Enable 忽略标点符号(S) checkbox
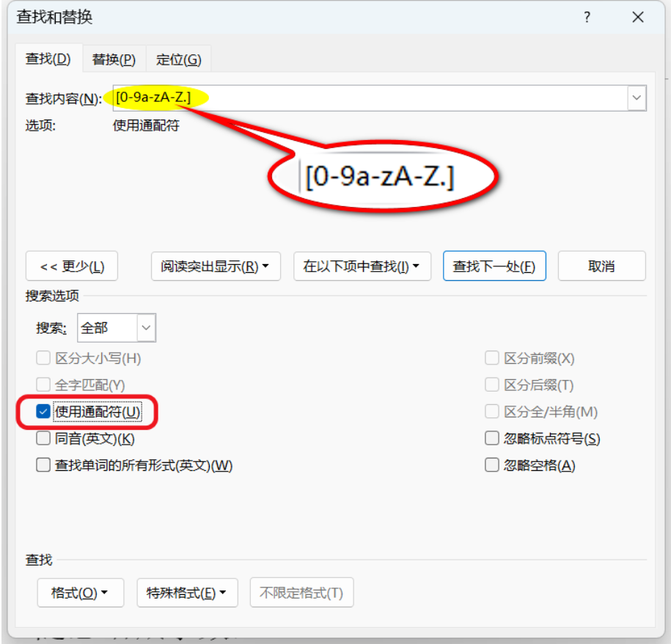This screenshot has width=671, height=644. point(491,439)
